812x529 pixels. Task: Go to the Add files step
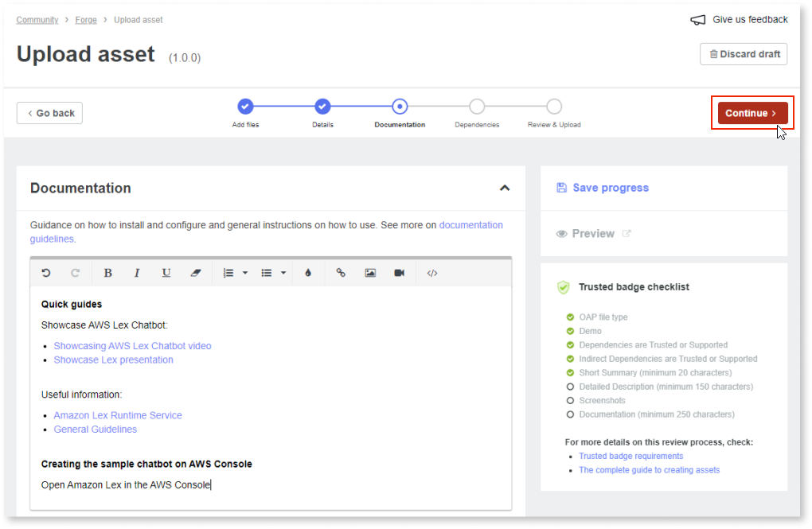(x=245, y=107)
